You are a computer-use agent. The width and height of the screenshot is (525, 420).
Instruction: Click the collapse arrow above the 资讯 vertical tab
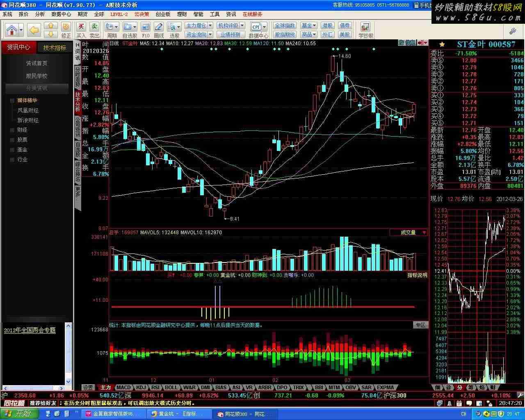point(78,44)
